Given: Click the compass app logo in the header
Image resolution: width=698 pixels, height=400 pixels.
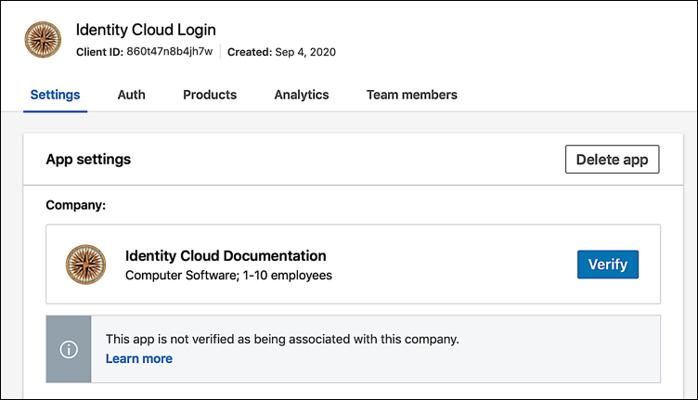Looking at the screenshot, I should (x=43, y=40).
